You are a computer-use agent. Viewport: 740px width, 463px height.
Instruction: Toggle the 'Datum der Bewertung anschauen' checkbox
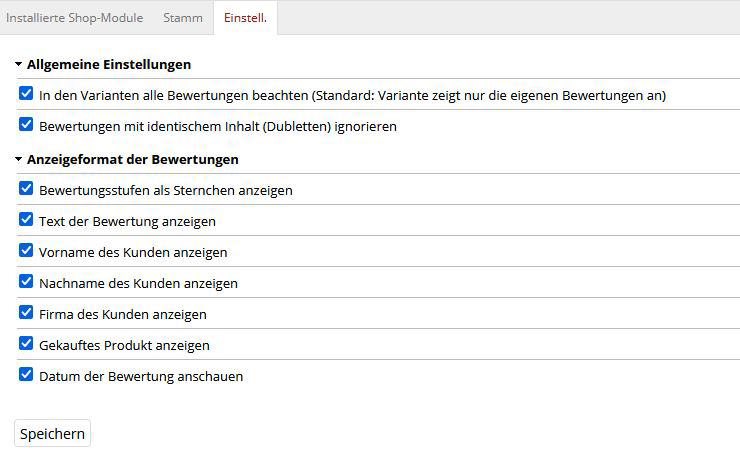click(x=26, y=376)
